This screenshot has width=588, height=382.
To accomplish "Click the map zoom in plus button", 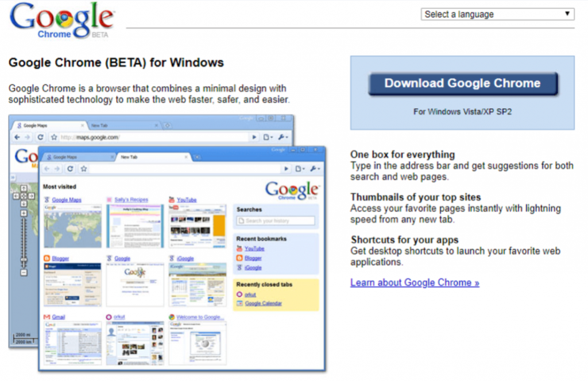I will point(24,213).
